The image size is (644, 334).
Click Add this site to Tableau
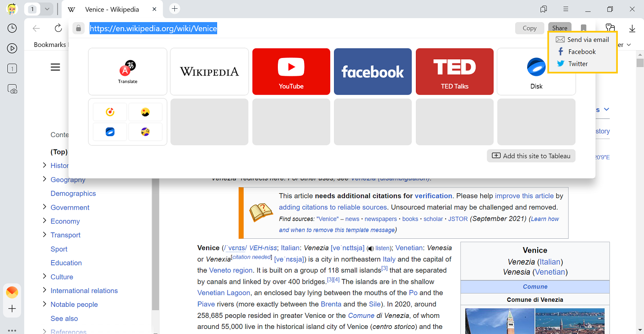[x=531, y=156]
